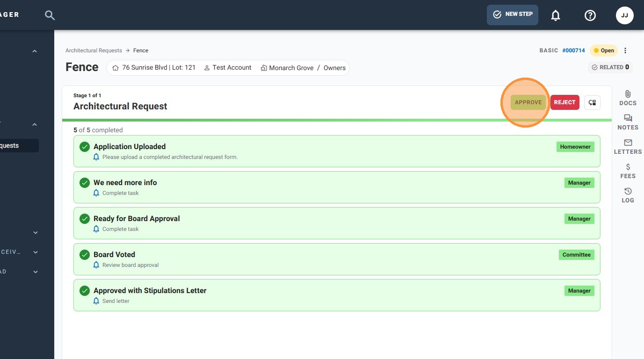Click the stage switch icon beside Reject
Screen dimensions: 644x359
pyautogui.click(x=592, y=102)
